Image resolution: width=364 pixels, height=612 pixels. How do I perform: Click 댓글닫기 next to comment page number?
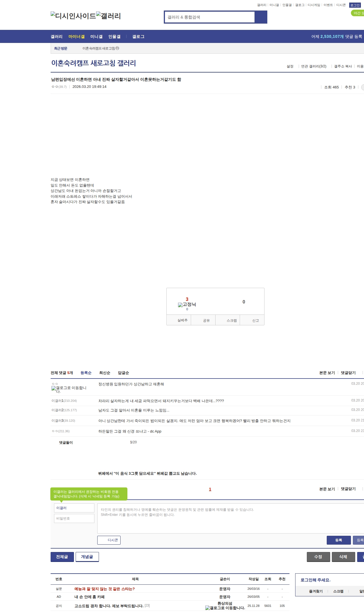click(348, 489)
